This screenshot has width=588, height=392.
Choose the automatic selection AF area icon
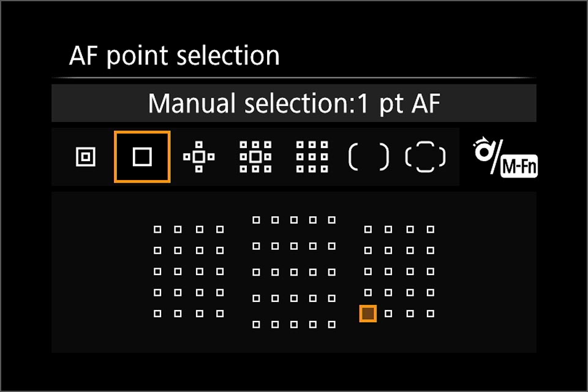[x=425, y=157]
